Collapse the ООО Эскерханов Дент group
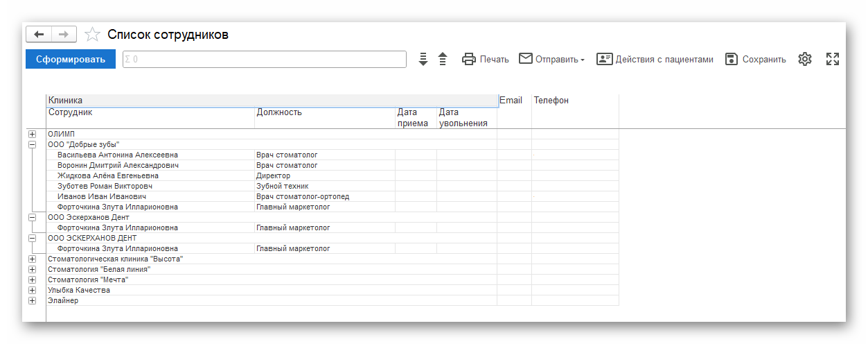 [x=32, y=217]
